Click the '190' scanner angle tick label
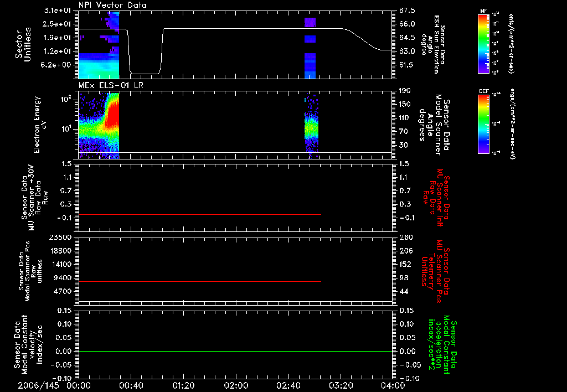 pos(405,91)
